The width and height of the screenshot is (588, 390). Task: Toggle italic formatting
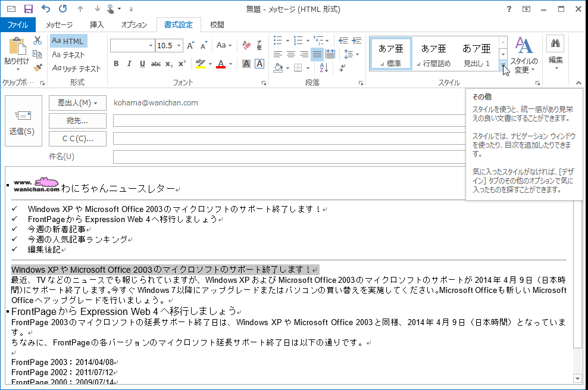(129, 64)
